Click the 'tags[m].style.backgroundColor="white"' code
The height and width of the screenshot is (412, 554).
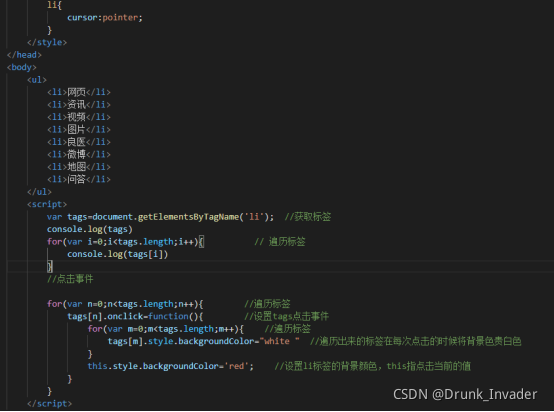pyautogui.click(x=204, y=341)
